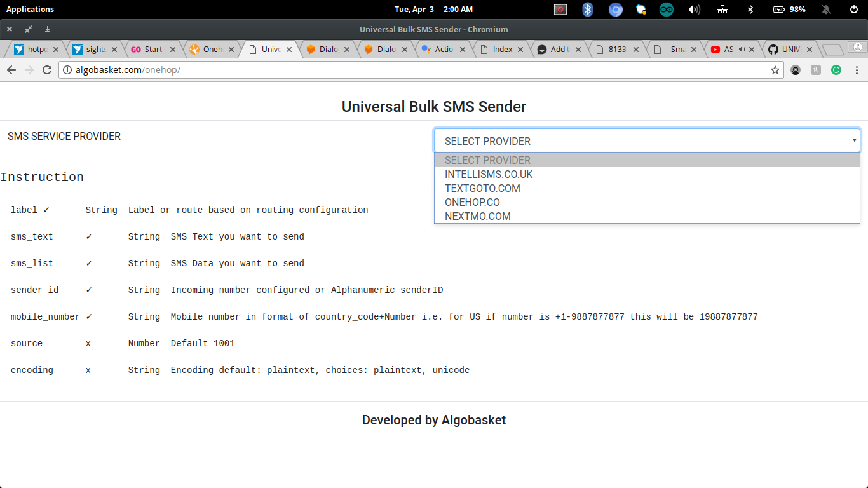Click the encoding parameter name

pos(32,370)
